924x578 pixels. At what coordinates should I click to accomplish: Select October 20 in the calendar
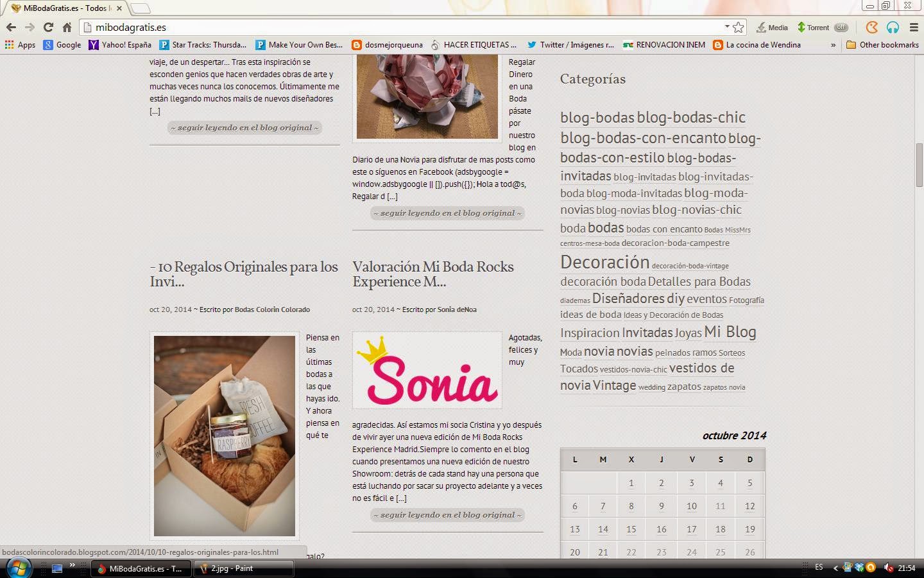coord(575,552)
